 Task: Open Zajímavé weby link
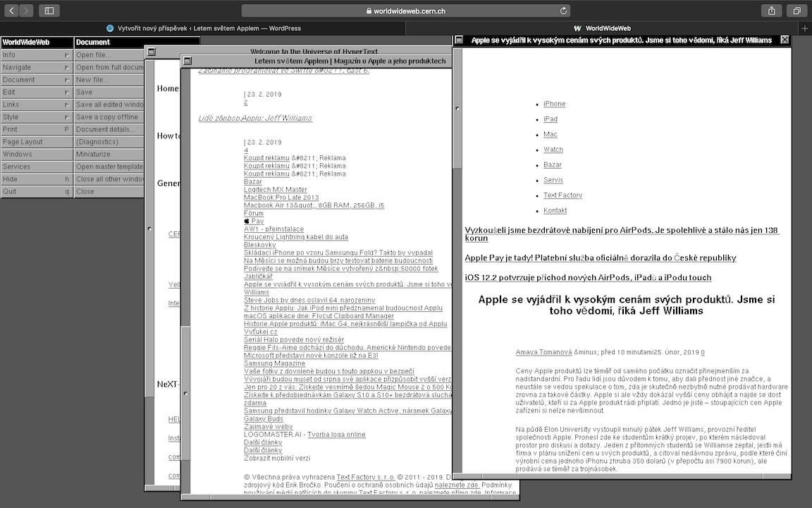269,427
